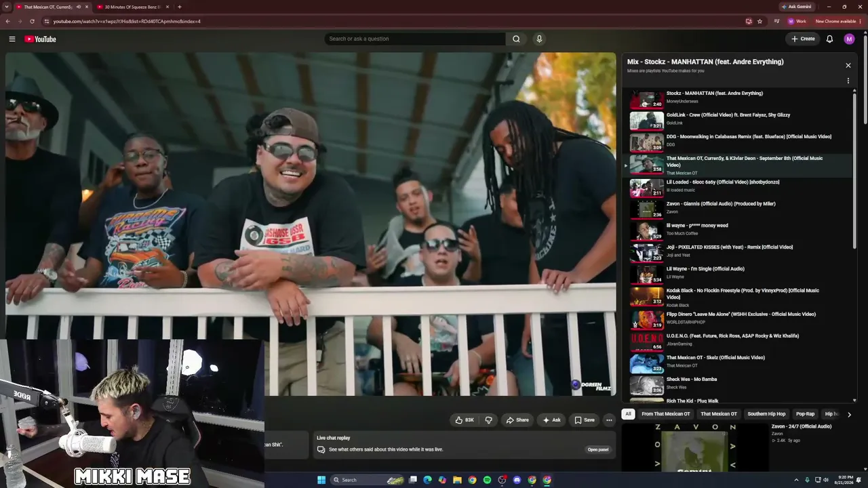Open volume control in system tray
This screenshot has width=868, height=488.
point(825,480)
